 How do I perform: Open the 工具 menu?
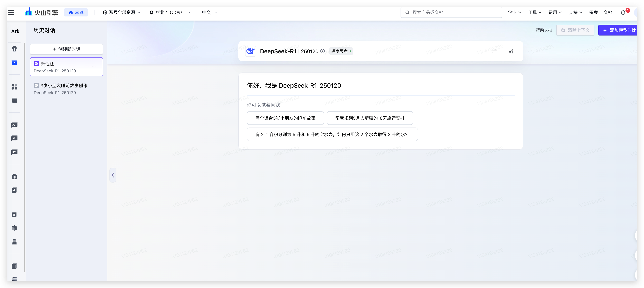(535, 12)
